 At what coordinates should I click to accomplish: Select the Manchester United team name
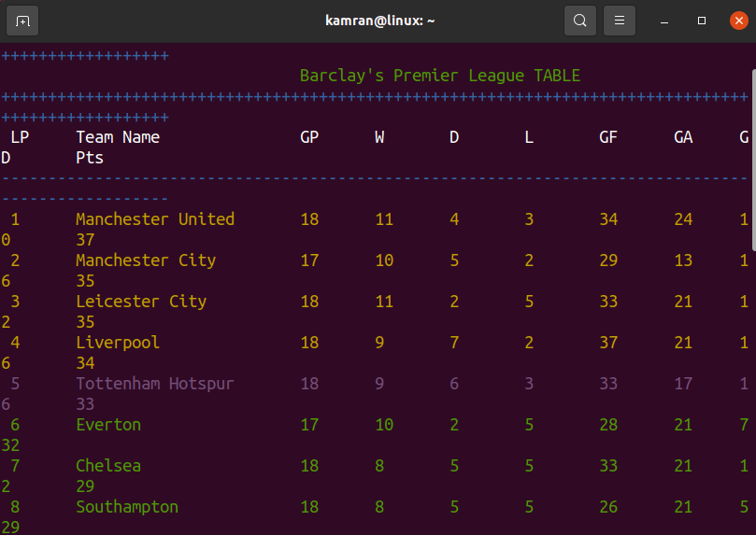tap(155, 219)
